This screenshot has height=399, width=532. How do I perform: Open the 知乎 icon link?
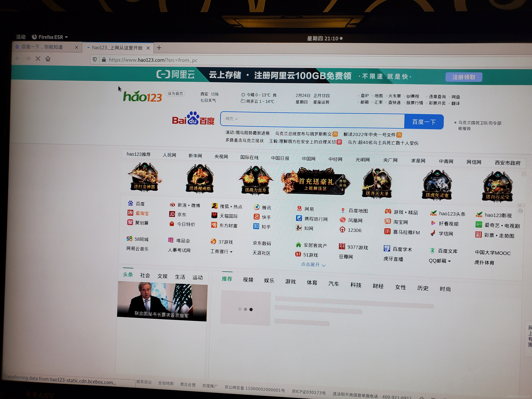coord(256,226)
